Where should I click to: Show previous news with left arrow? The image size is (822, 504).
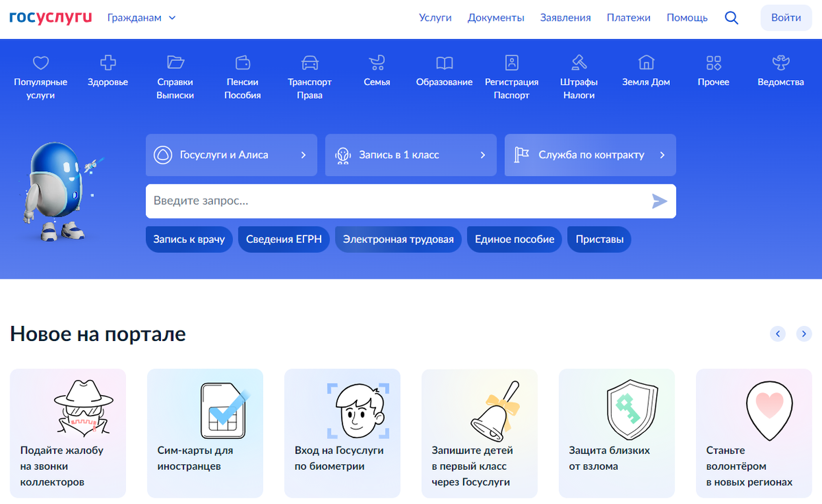coord(777,333)
